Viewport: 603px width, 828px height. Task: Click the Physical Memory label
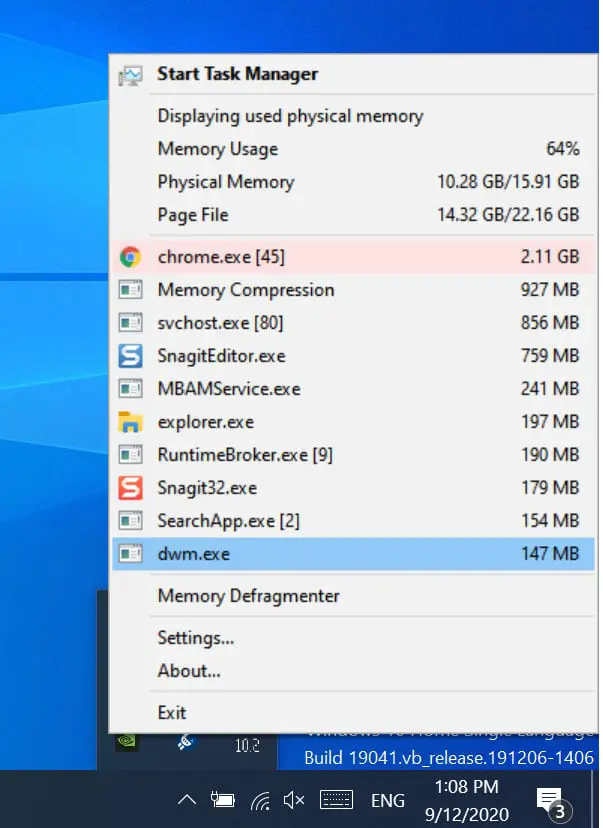tap(226, 182)
